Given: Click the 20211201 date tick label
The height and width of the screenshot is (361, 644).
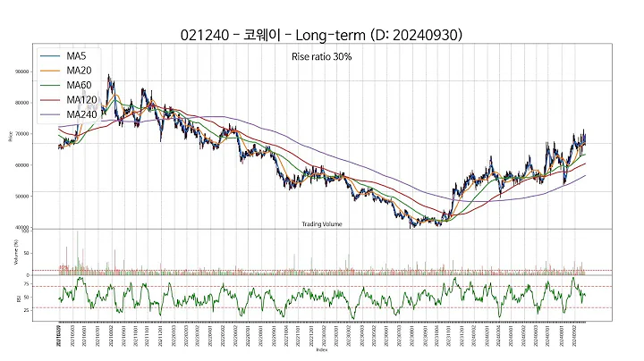Looking at the screenshot, I should click(x=160, y=336).
